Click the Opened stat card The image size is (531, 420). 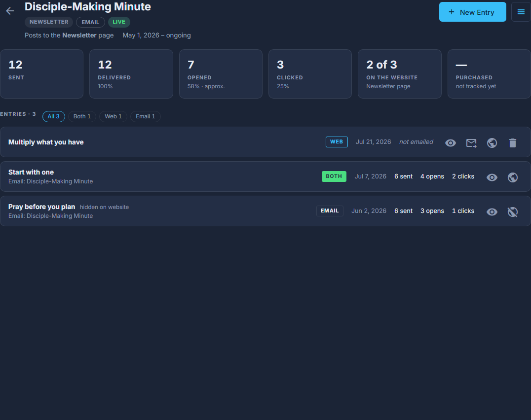[221, 74]
